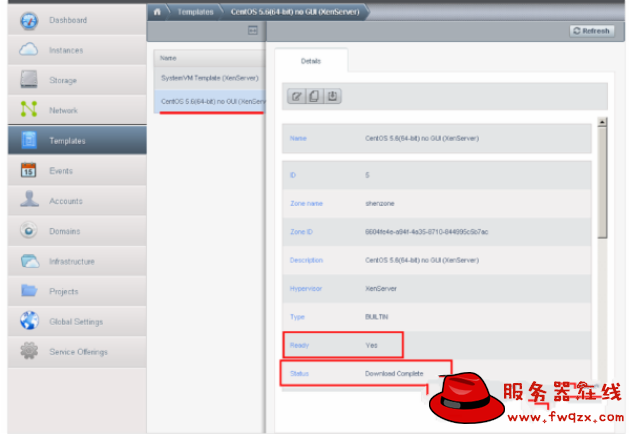This screenshot has width=630, height=434.
Task: Click the details vertical scrollbar thumb
Action: 602,183
